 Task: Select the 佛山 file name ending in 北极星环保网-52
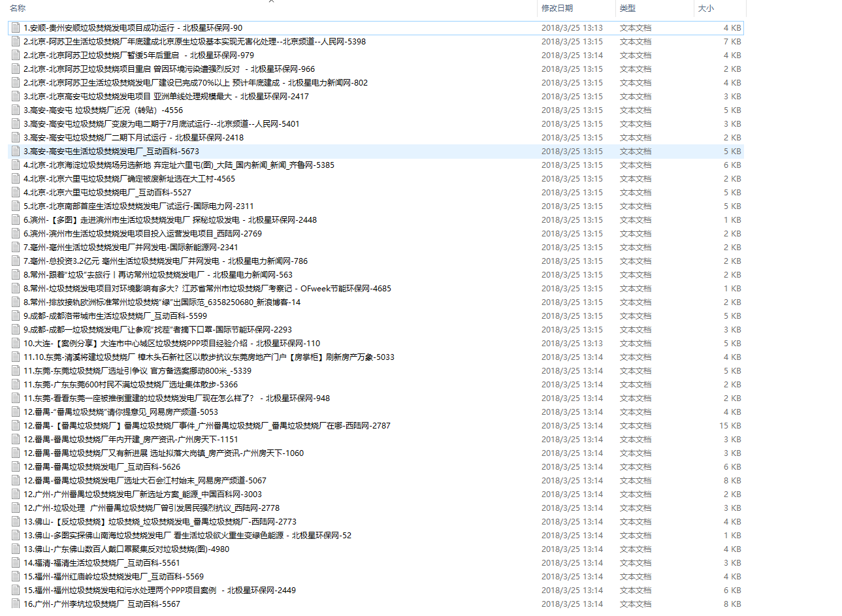coord(187,535)
